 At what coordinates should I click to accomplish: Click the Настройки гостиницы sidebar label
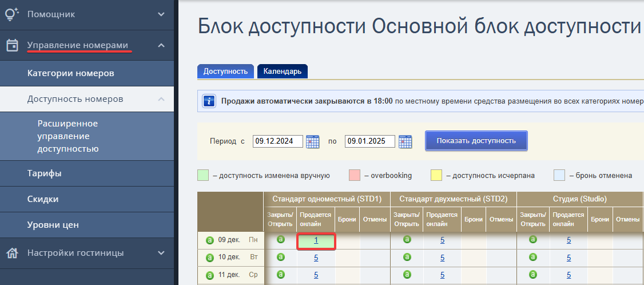(75, 253)
